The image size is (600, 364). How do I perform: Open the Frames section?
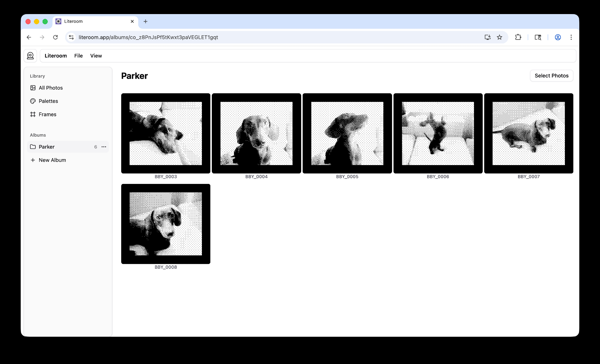click(47, 114)
